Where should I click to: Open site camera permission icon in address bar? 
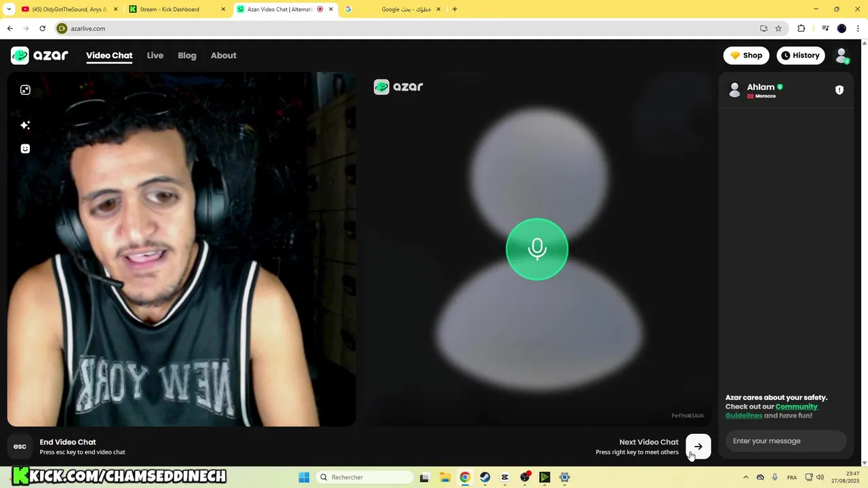[62, 28]
